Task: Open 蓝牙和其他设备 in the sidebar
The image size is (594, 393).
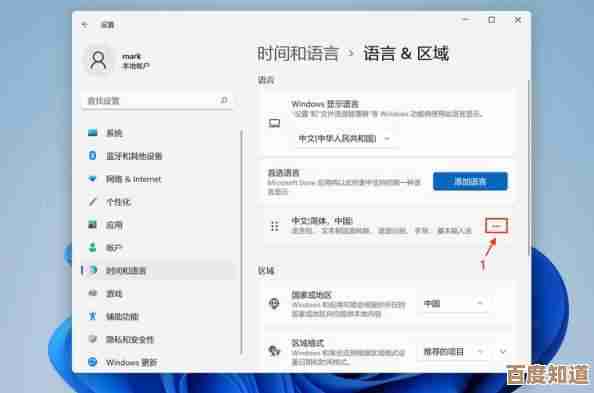Action: click(x=157, y=156)
